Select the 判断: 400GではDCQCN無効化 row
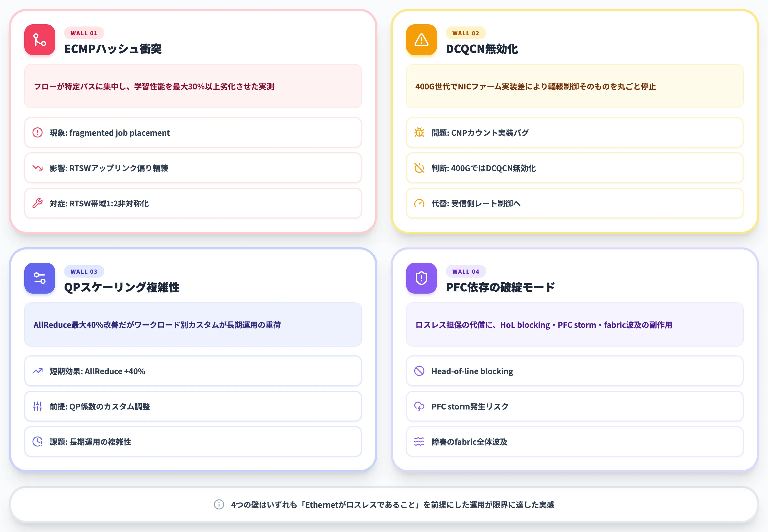This screenshot has width=768, height=532. pos(574,168)
